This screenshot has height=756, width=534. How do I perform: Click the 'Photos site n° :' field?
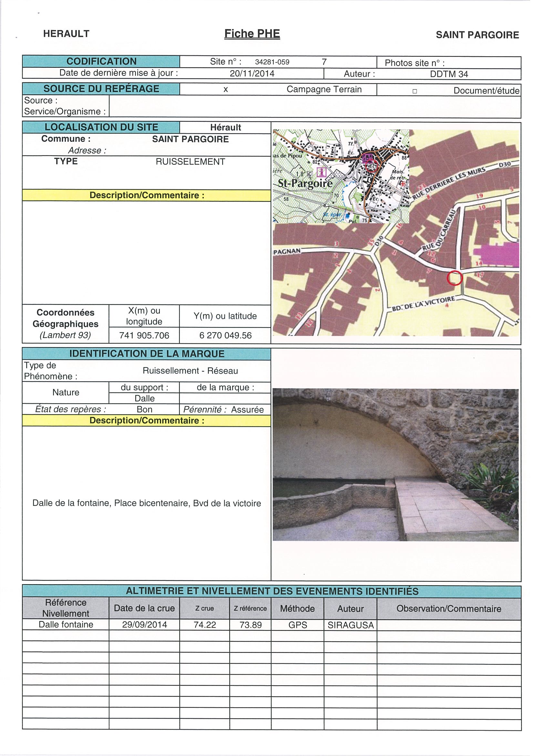click(449, 63)
